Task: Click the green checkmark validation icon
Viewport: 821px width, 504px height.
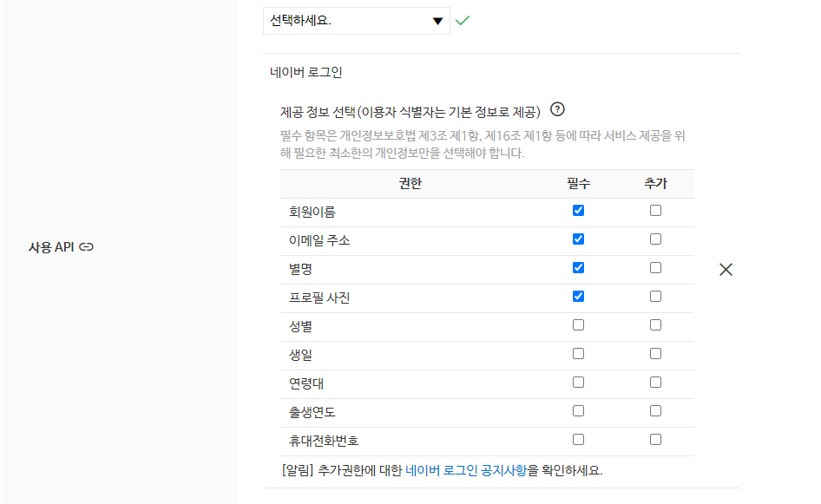Action: coord(463,21)
